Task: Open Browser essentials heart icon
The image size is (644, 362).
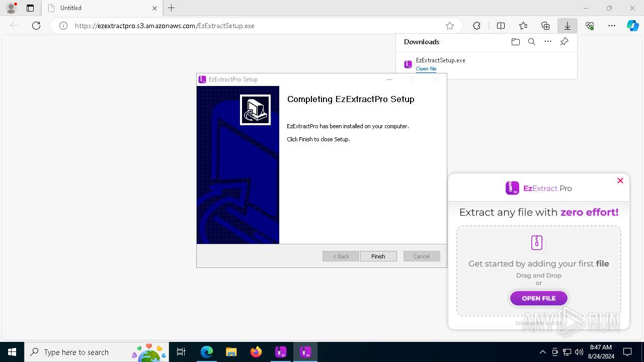Action: coord(590,26)
